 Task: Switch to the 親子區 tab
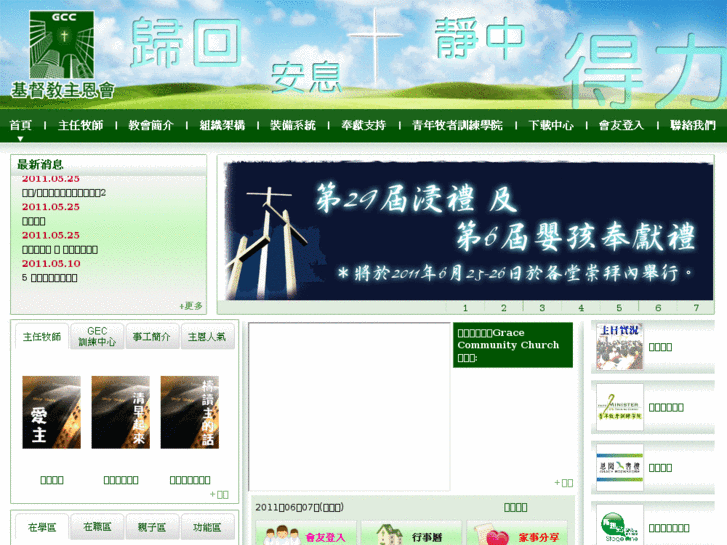(x=152, y=527)
